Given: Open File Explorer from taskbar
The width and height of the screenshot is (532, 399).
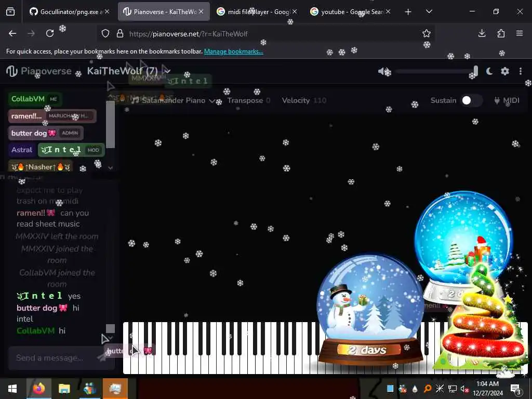Looking at the screenshot, I should click(x=64, y=389).
